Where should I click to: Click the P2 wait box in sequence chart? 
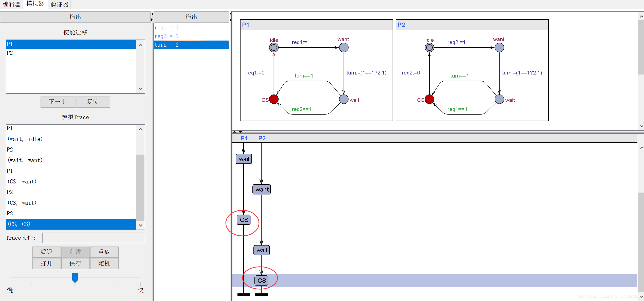click(262, 250)
